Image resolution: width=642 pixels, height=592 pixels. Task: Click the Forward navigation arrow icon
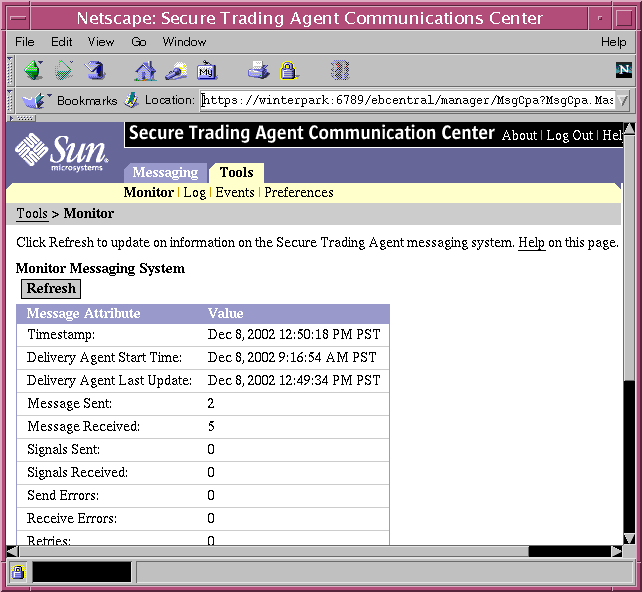64,70
